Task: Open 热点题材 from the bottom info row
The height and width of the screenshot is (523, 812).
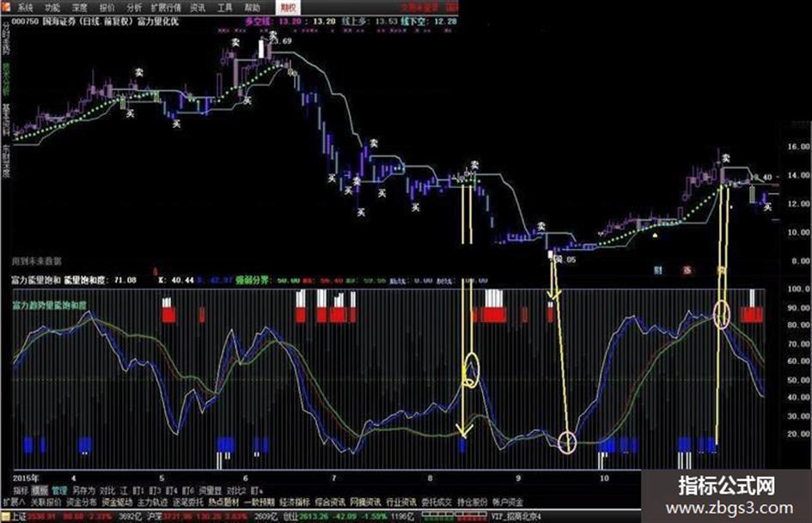Action: point(223,502)
